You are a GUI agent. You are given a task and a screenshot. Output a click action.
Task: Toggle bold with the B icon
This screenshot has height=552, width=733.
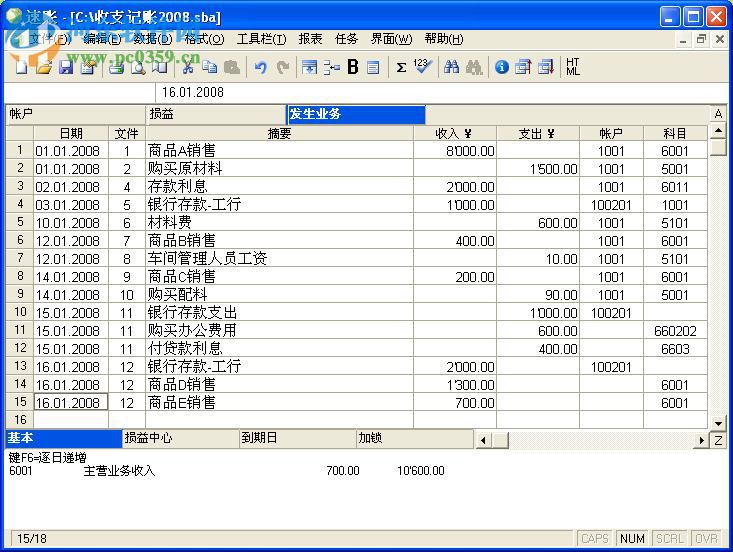click(x=353, y=67)
